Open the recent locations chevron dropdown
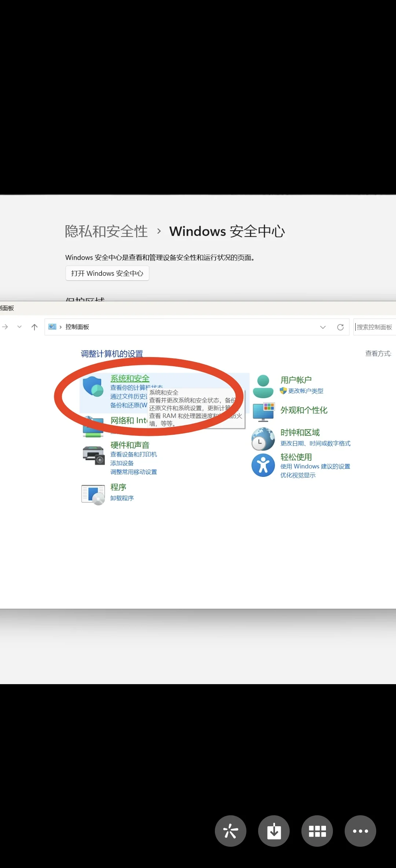The width and height of the screenshot is (396, 868). (19, 327)
